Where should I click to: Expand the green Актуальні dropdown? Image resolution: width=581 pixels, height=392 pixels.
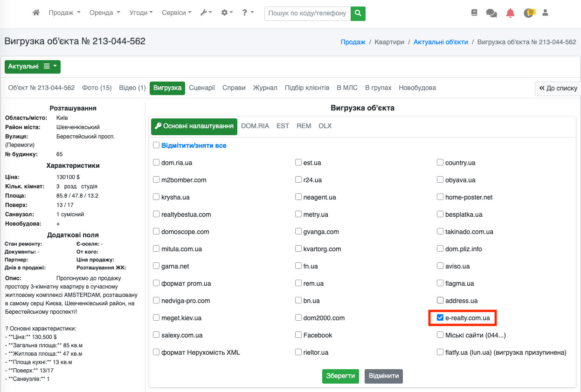pyautogui.click(x=33, y=67)
